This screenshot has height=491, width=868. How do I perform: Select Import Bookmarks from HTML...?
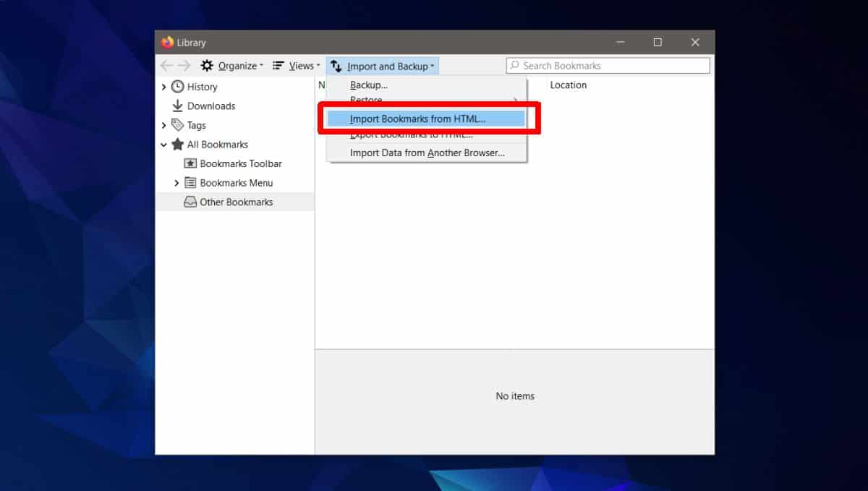pos(426,119)
